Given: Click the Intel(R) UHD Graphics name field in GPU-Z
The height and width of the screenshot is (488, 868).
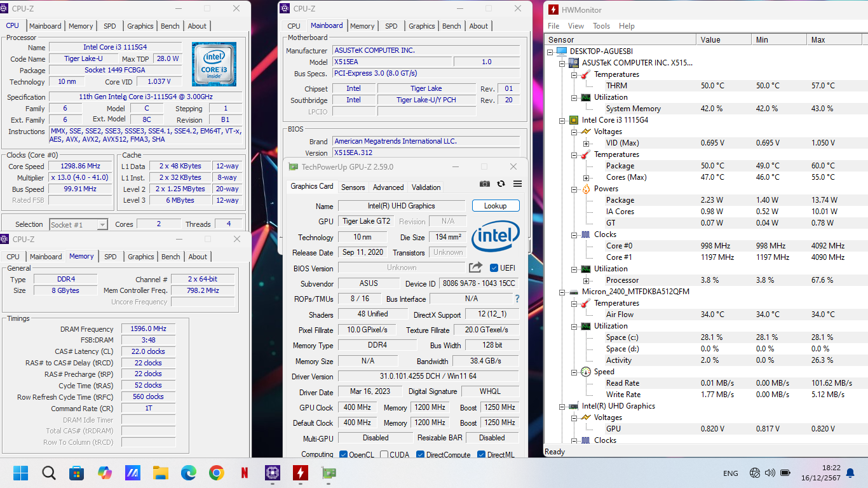Looking at the screenshot, I should [402, 206].
